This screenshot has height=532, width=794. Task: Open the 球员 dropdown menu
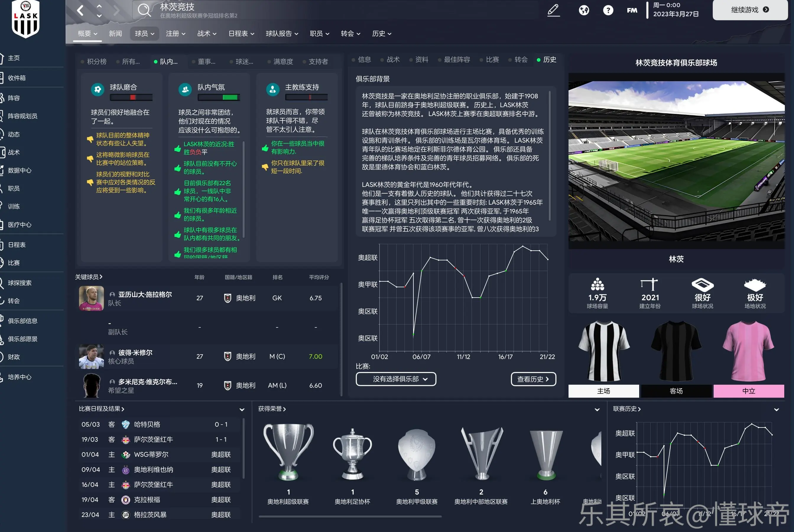144,34
